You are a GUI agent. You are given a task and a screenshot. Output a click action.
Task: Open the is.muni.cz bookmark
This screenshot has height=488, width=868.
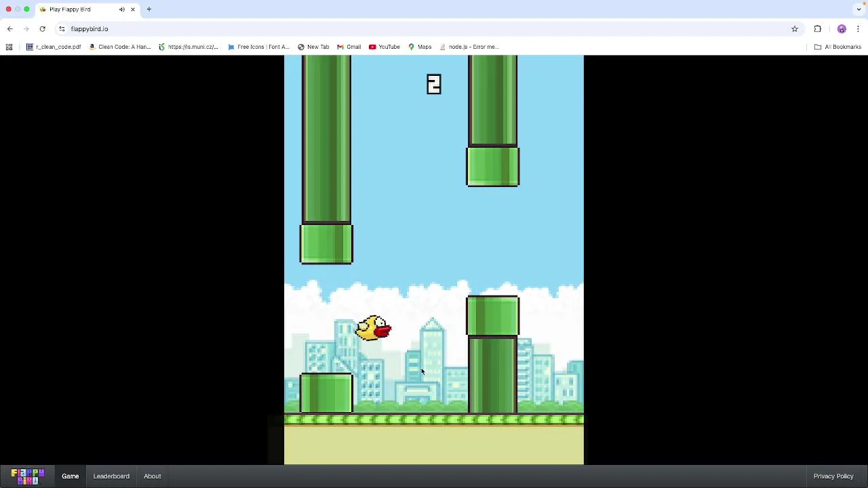coord(188,47)
